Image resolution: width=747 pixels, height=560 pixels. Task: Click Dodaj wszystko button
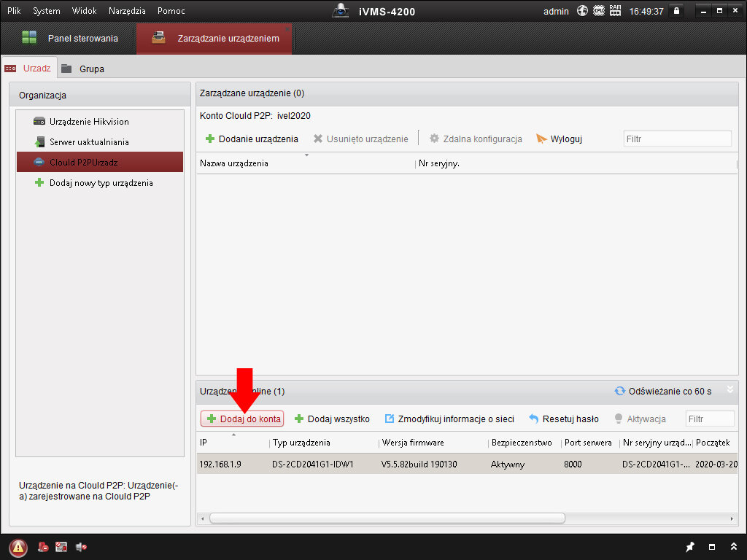click(x=332, y=419)
